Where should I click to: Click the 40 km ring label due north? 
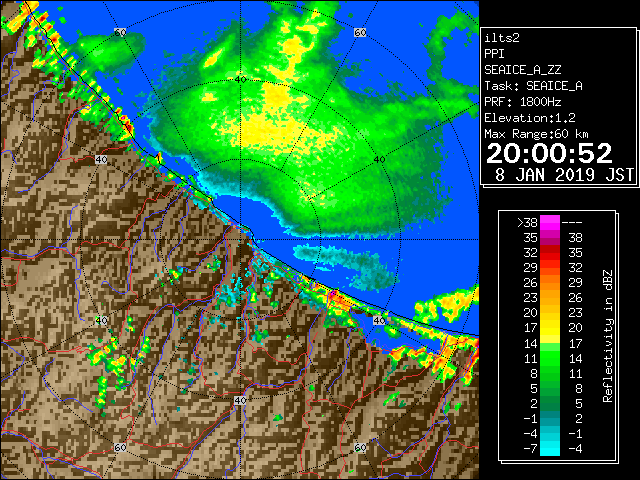240,80
